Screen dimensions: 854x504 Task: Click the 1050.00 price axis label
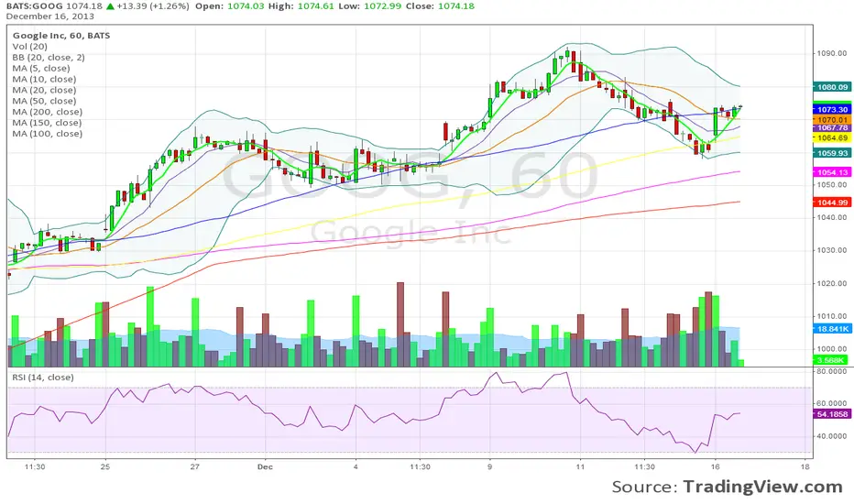point(832,185)
